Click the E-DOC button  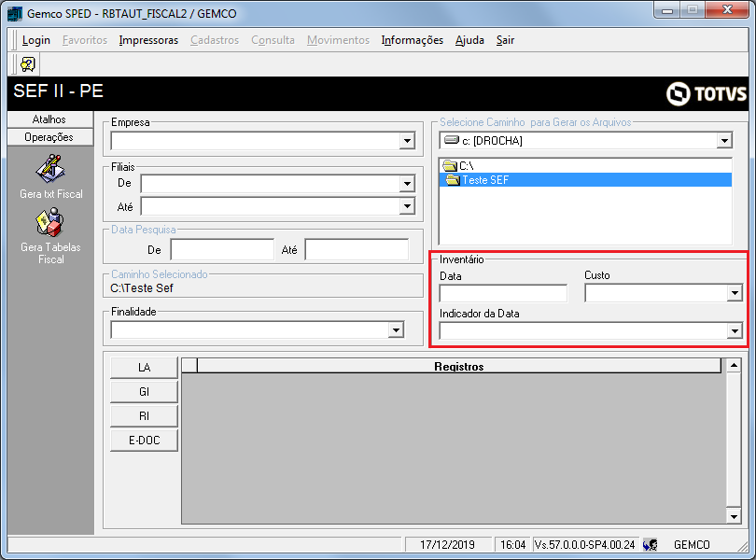pyautogui.click(x=144, y=440)
